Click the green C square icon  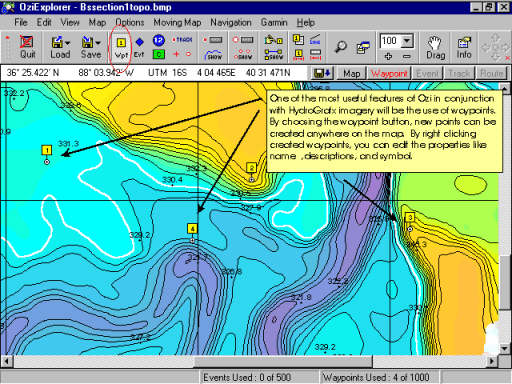pyautogui.click(x=159, y=54)
